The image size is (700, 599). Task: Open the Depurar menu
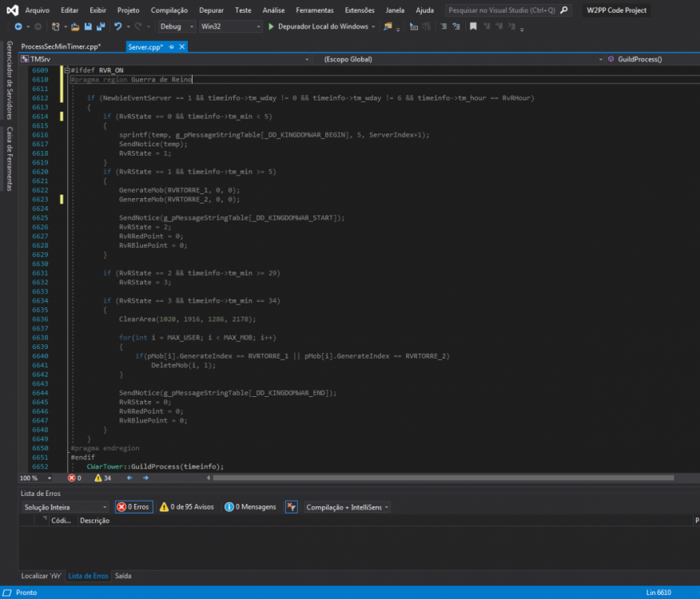click(211, 10)
